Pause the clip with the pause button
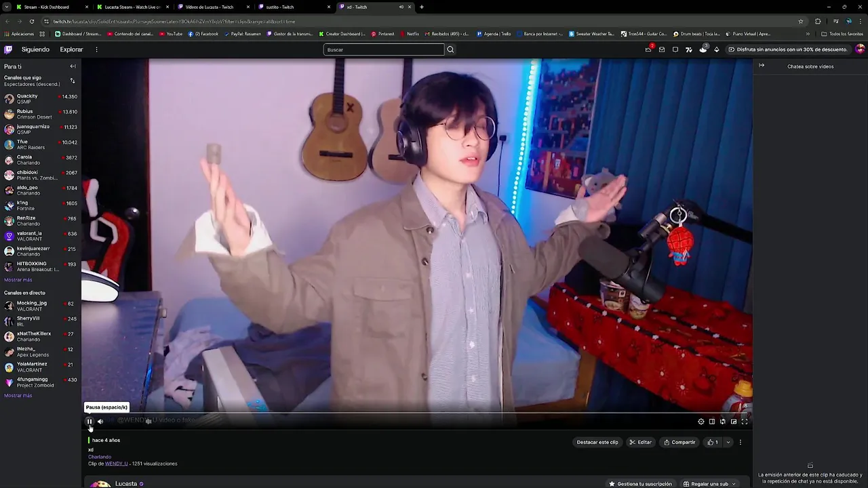Viewport: 868px width, 488px height. pyautogui.click(x=89, y=422)
